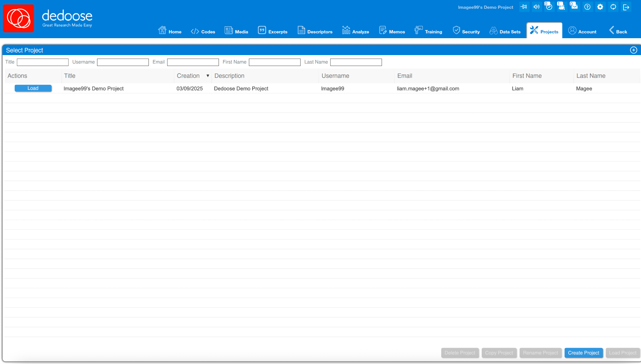Open the Data Sets tab
This screenshot has height=364, width=641.
[x=505, y=31]
